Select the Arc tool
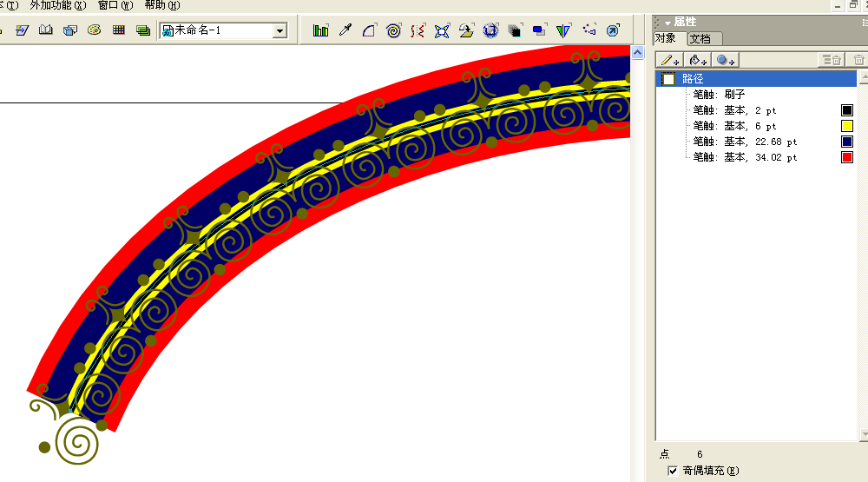Image resolution: width=868 pixels, height=482 pixels. pos(369,30)
